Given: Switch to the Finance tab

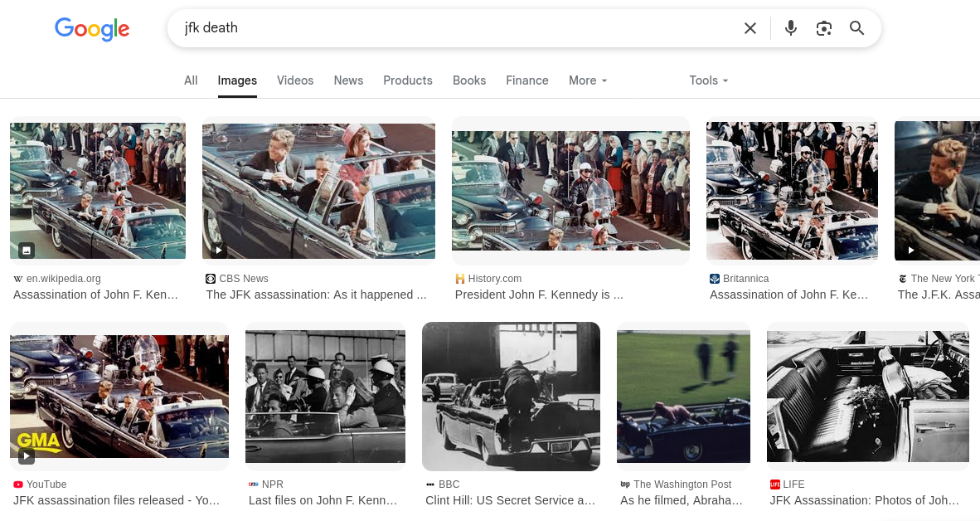Looking at the screenshot, I should pyautogui.click(x=526, y=80).
